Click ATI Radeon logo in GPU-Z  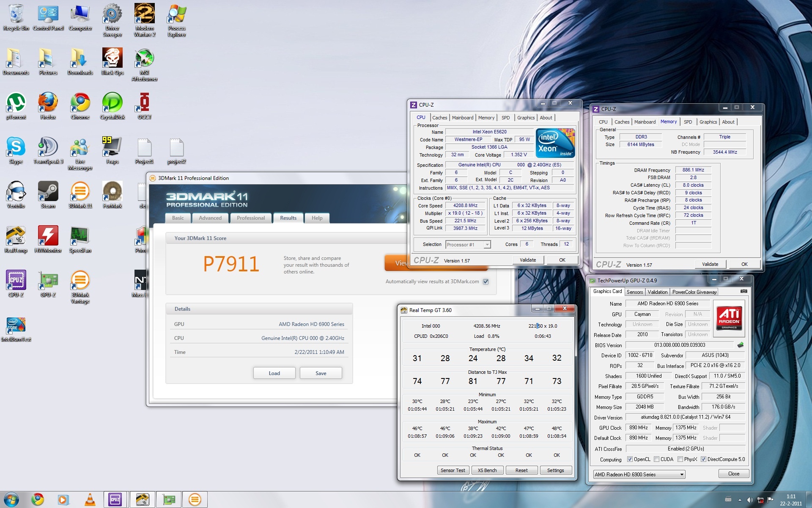[x=729, y=318]
